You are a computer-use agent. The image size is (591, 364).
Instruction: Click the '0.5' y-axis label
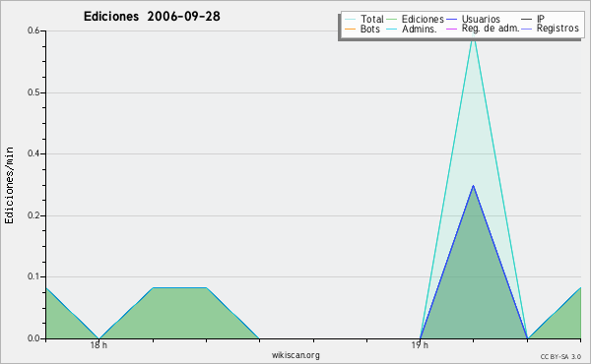(33, 92)
